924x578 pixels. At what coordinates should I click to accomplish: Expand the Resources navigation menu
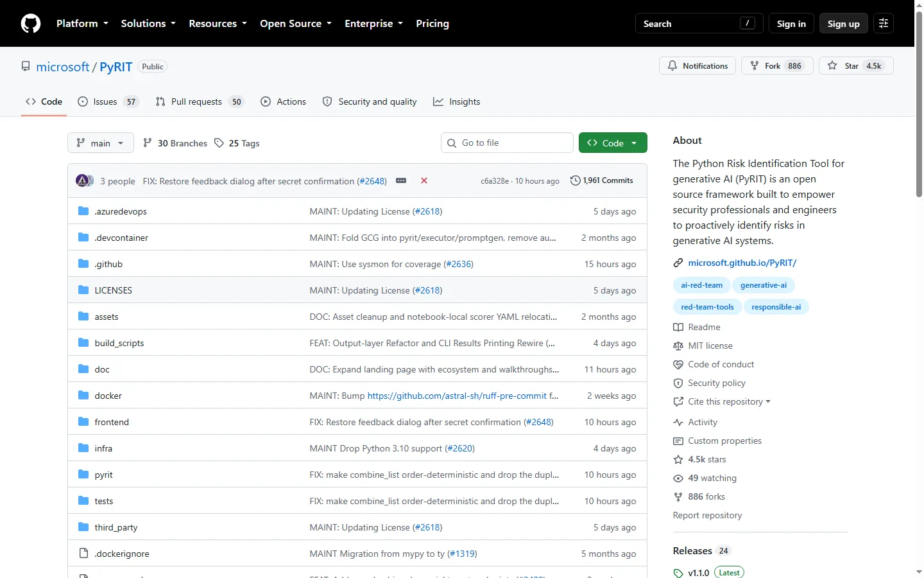[x=218, y=24]
